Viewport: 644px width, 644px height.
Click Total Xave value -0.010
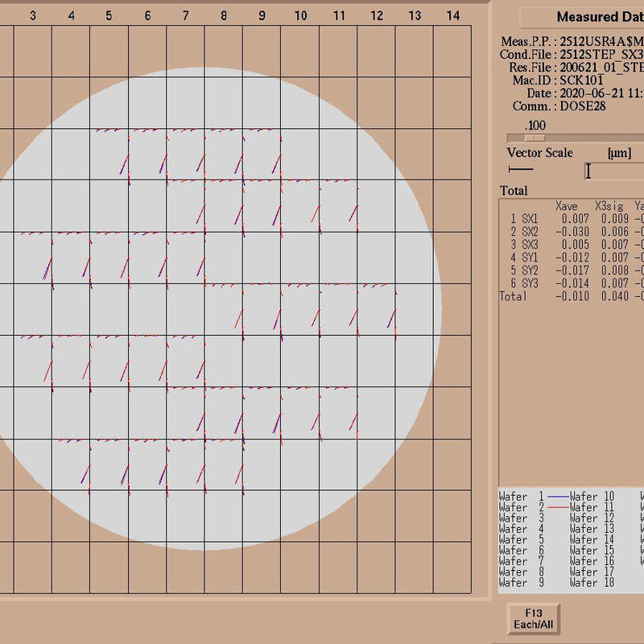pyautogui.click(x=572, y=296)
